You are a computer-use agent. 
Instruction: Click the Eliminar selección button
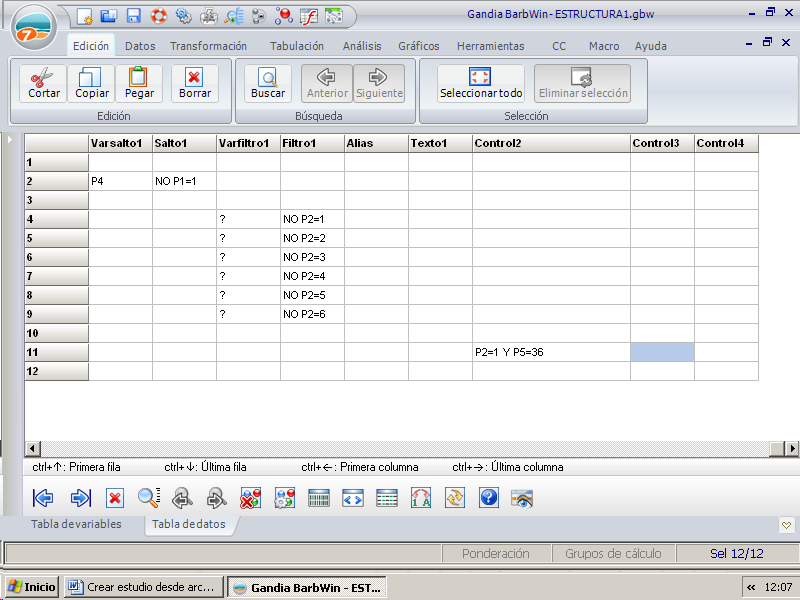583,84
